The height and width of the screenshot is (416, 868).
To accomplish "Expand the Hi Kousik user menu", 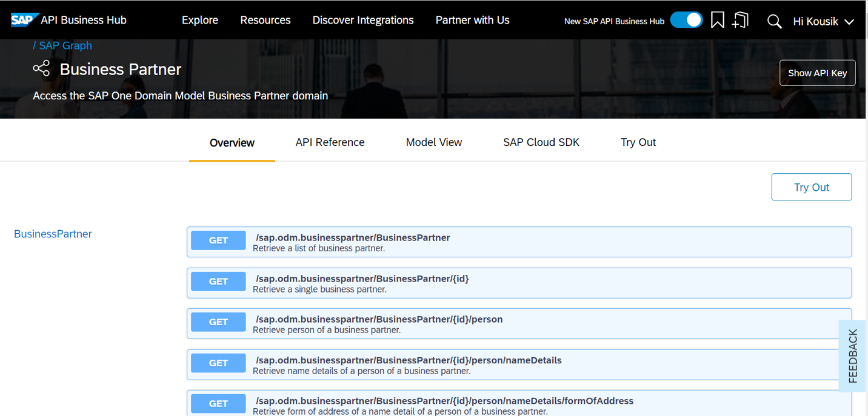I will pyautogui.click(x=823, y=21).
